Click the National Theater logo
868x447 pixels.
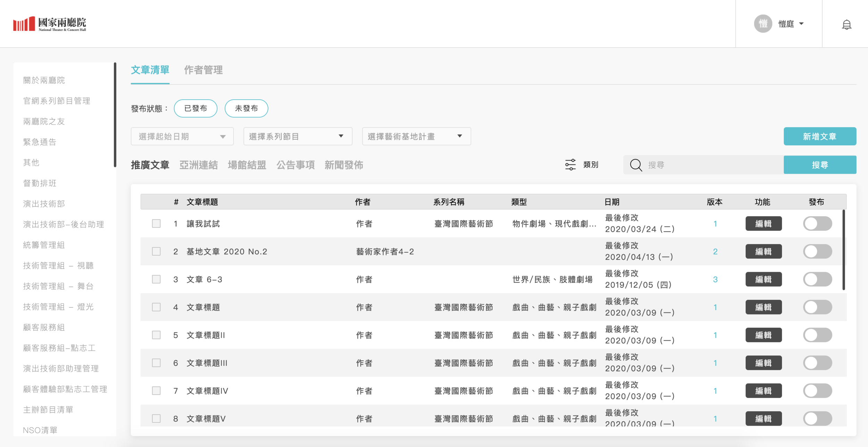[x=50, y=24]
